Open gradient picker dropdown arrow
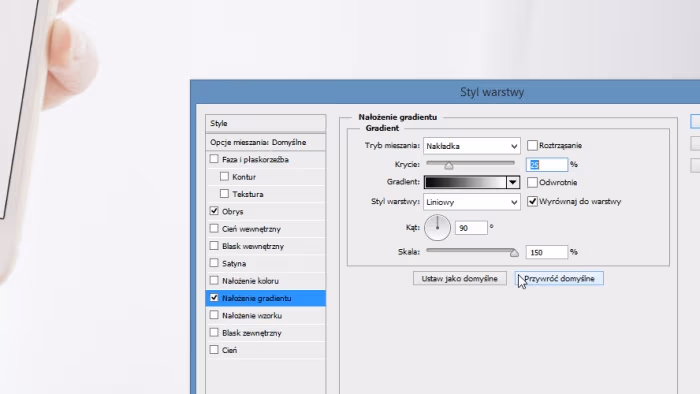Image resolution: width=700 pixels, height=394 pixels. click(x=512, y=182)
